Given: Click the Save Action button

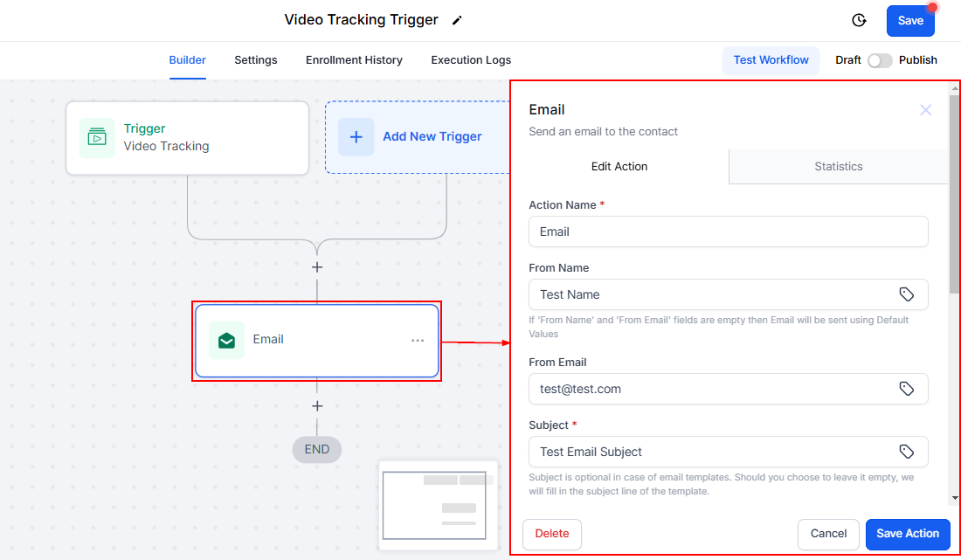Looking at the screenshot, I should pos(908,534).
